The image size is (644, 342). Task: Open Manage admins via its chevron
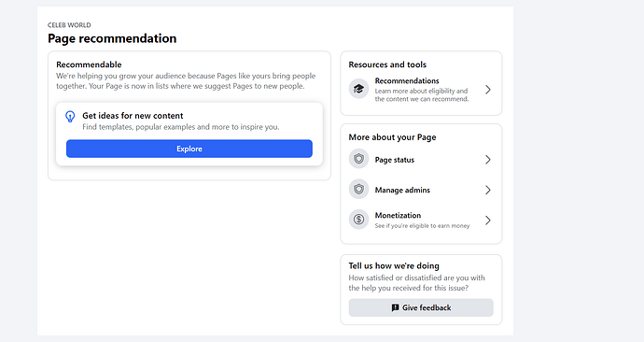pyautogui.click(x=488, y=190)
